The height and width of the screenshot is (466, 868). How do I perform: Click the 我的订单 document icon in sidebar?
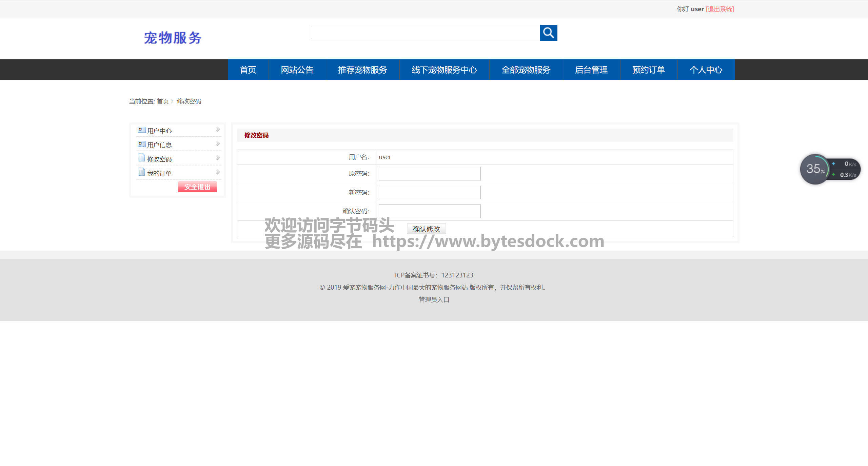(141, 172)
